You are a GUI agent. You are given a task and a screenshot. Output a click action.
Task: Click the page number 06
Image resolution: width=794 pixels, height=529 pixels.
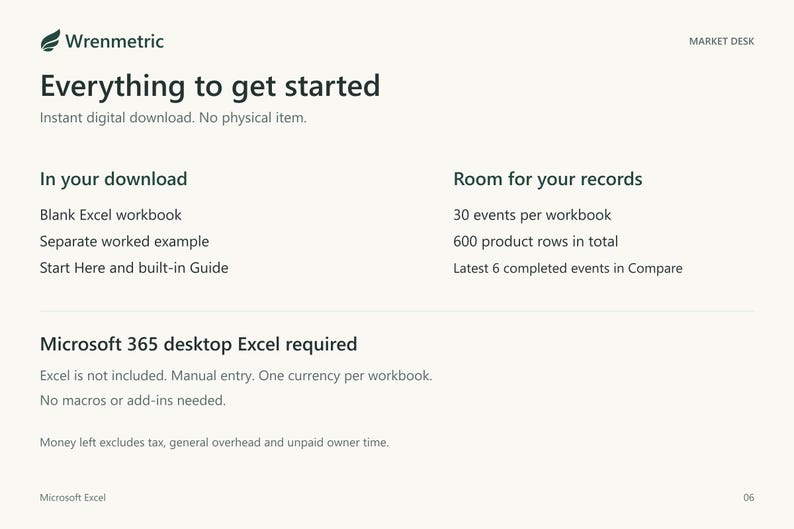(x=748, y=498)
